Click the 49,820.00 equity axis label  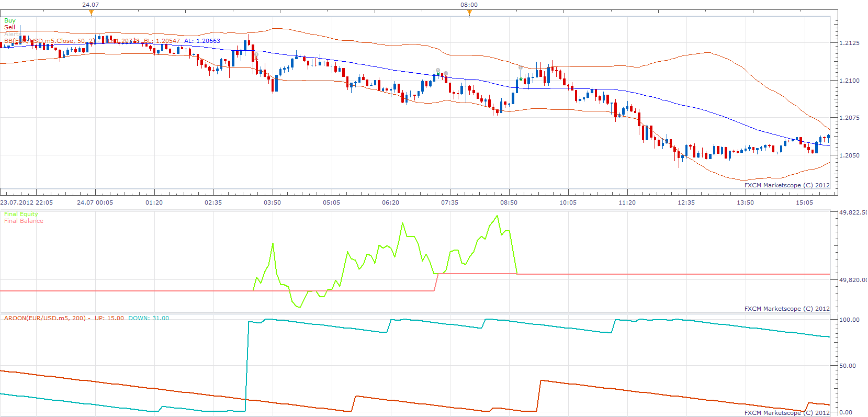853,280
